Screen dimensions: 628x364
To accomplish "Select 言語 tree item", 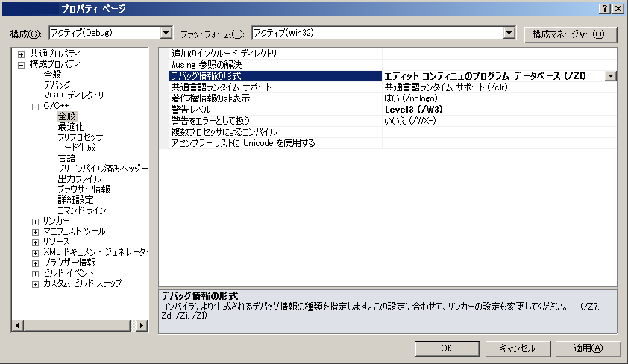I will [x=66, y=158].
